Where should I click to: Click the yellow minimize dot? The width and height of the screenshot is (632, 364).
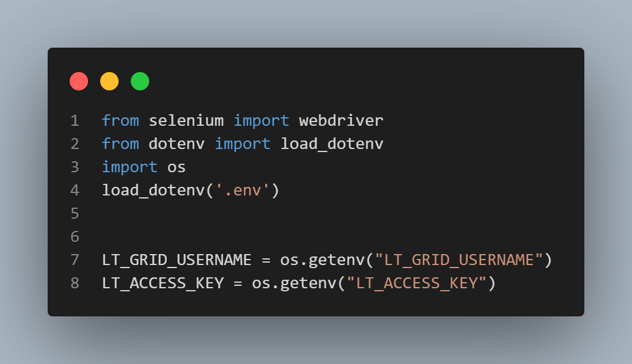point(109,81)
